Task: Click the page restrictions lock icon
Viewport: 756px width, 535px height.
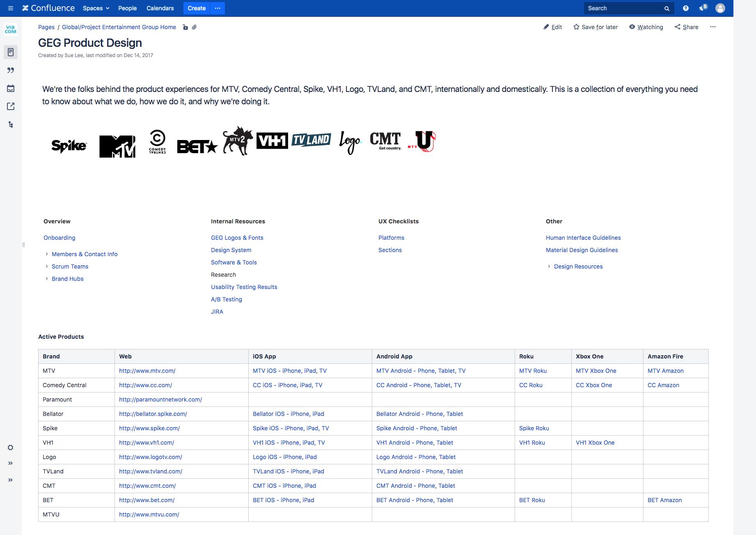Action: [x=186, y=27]
